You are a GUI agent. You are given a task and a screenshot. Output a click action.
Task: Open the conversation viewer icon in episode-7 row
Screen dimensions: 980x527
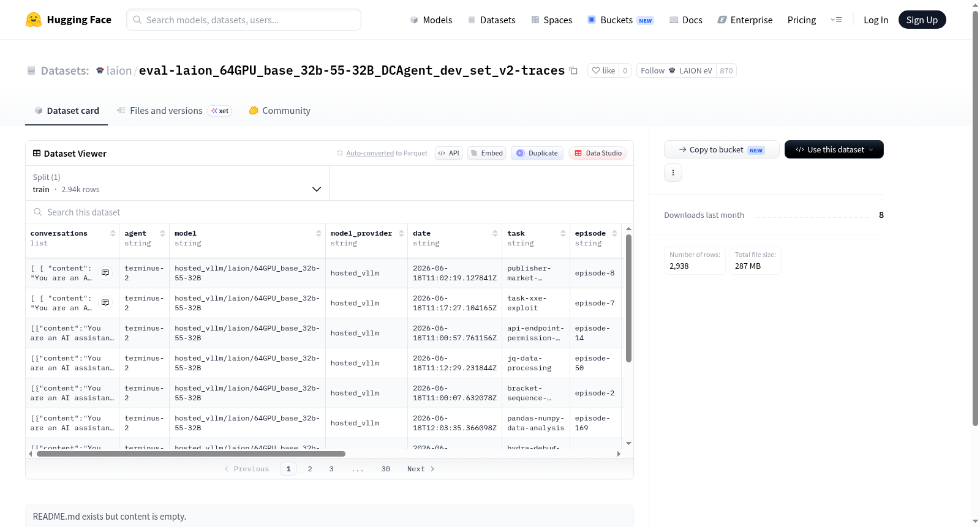pyautogui.click(x=105, y=303)
